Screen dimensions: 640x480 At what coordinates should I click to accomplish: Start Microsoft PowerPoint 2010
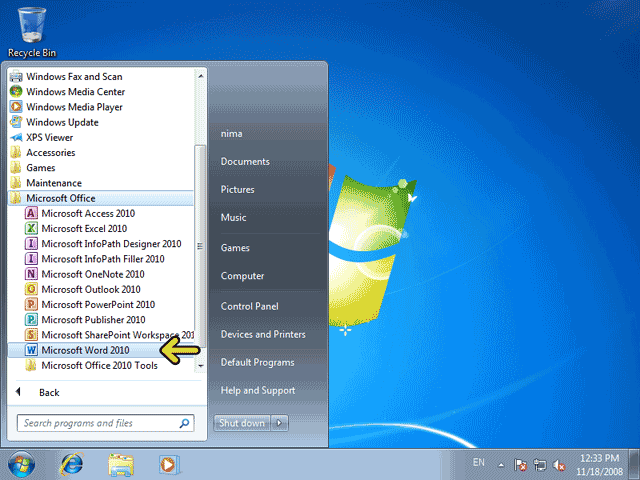tap(97, 305)
